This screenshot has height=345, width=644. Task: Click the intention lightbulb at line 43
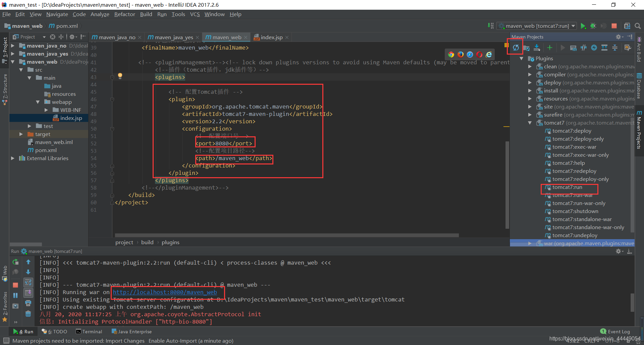pyautogui.click(x=120, y=76)
